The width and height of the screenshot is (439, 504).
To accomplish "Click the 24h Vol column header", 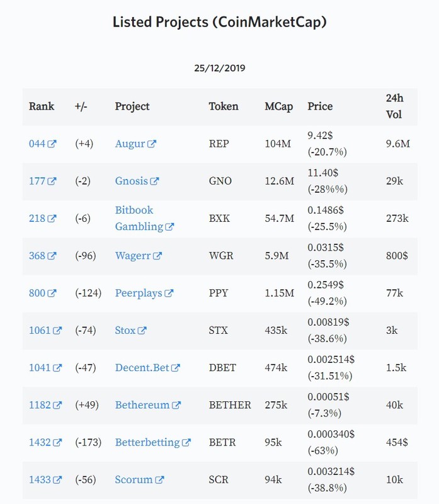I will 395,106.
